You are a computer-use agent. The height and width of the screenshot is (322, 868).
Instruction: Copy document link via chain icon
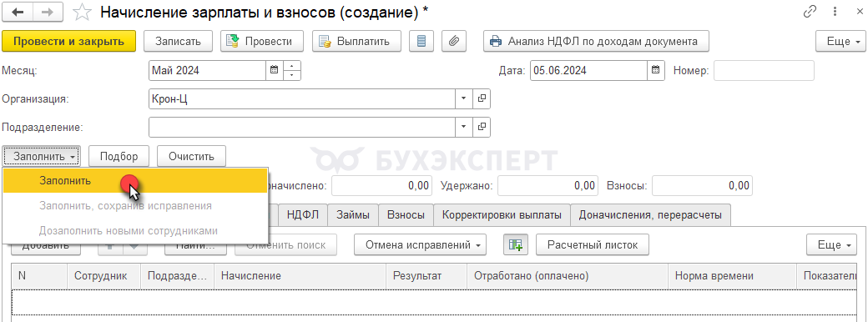coord(810,12)
